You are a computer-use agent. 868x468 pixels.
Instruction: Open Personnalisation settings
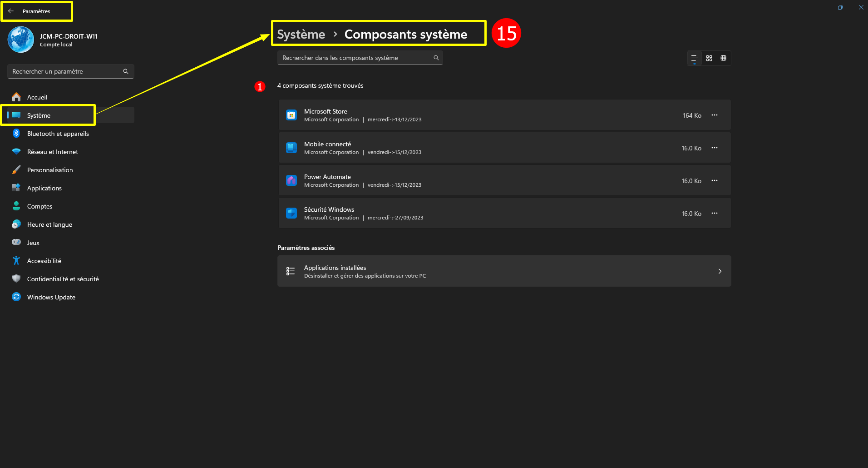[71, 170]
